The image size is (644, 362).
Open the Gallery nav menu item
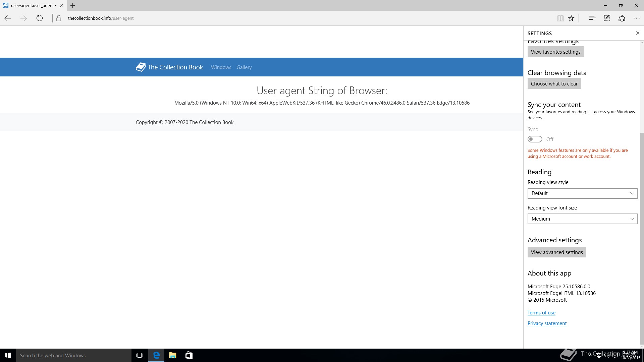244,67
